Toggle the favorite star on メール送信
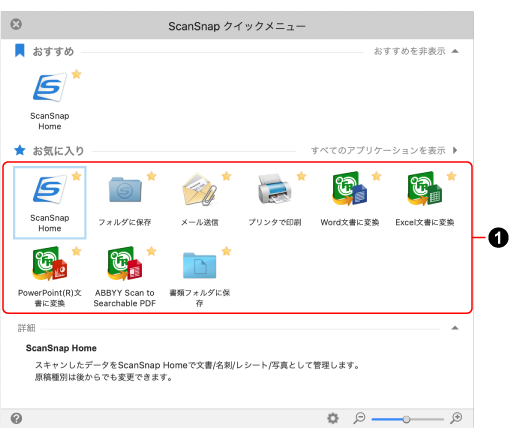 [227, 176]
